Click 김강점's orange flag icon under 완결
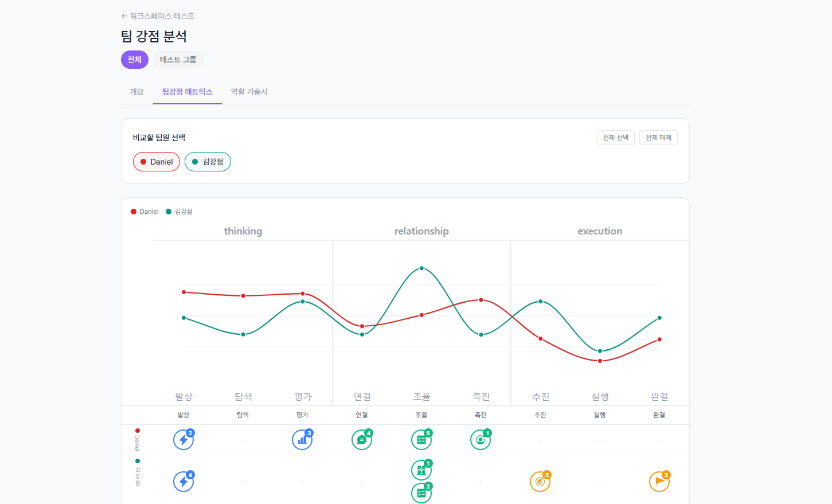Image resolution: width=832 pixels, height=504 pixels. pos(659,481)
